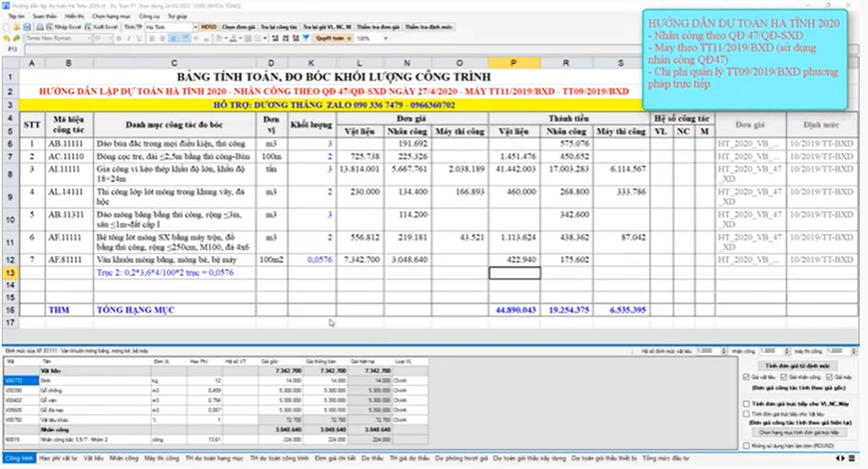This screenshot has height=469, width=868.
Task: Adjust nhân công coefficient stepper
Action: (x=788, y=351)
